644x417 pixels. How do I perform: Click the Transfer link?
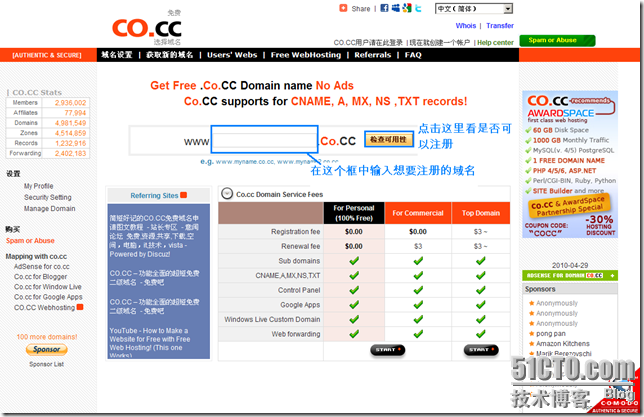point(500,25)
